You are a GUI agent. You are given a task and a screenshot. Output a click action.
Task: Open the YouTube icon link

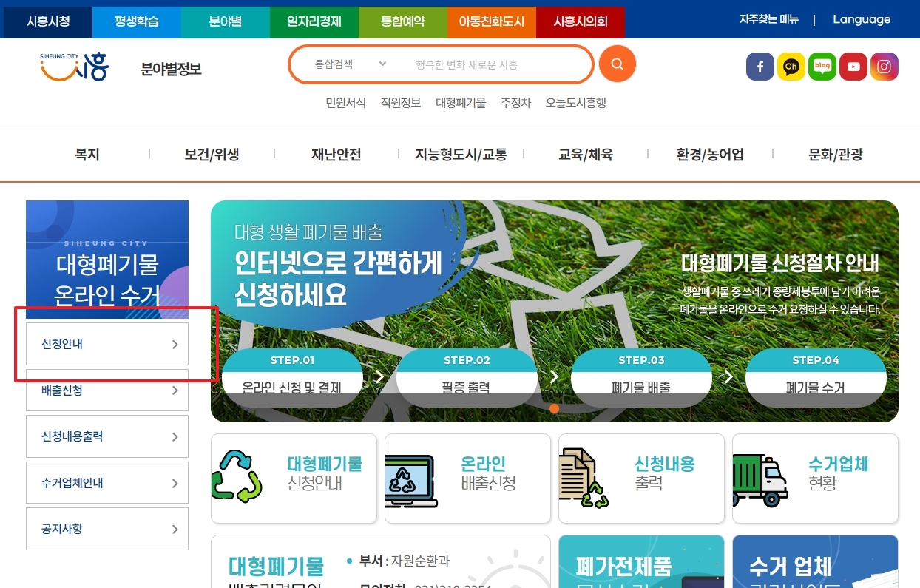pyautogui.click(x=853, y=67)
